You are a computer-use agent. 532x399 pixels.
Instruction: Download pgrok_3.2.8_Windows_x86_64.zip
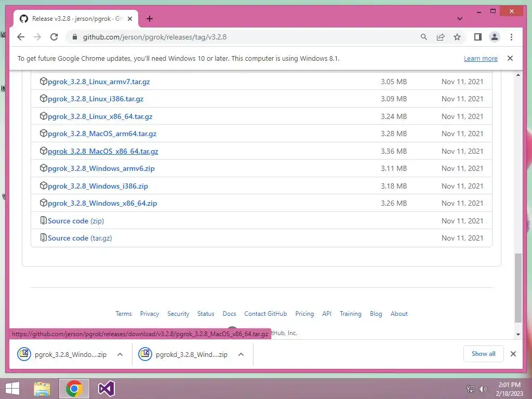tap(102, 203)
